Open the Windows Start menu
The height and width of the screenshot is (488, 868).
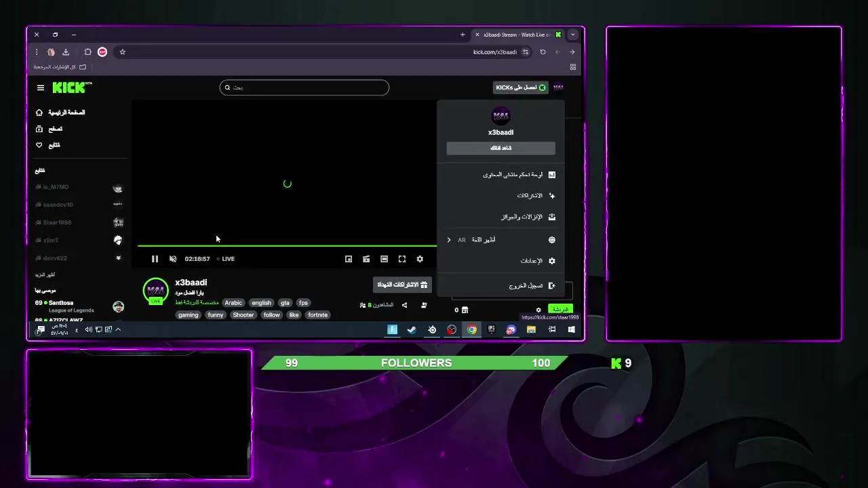pos(572,329)
